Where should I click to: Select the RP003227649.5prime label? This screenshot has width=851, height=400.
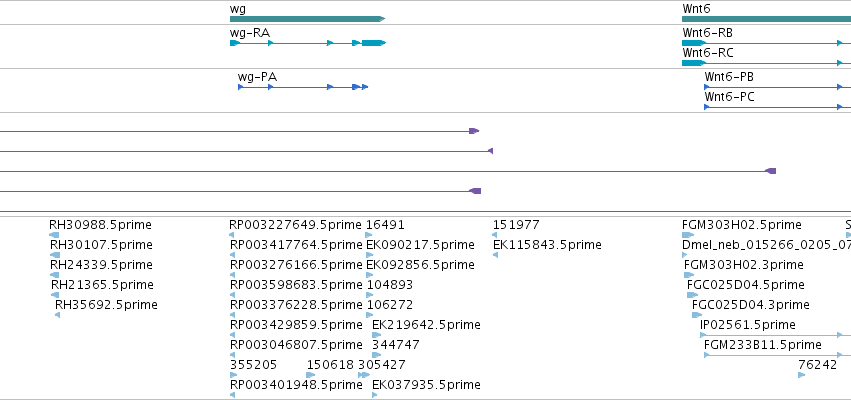295,225
